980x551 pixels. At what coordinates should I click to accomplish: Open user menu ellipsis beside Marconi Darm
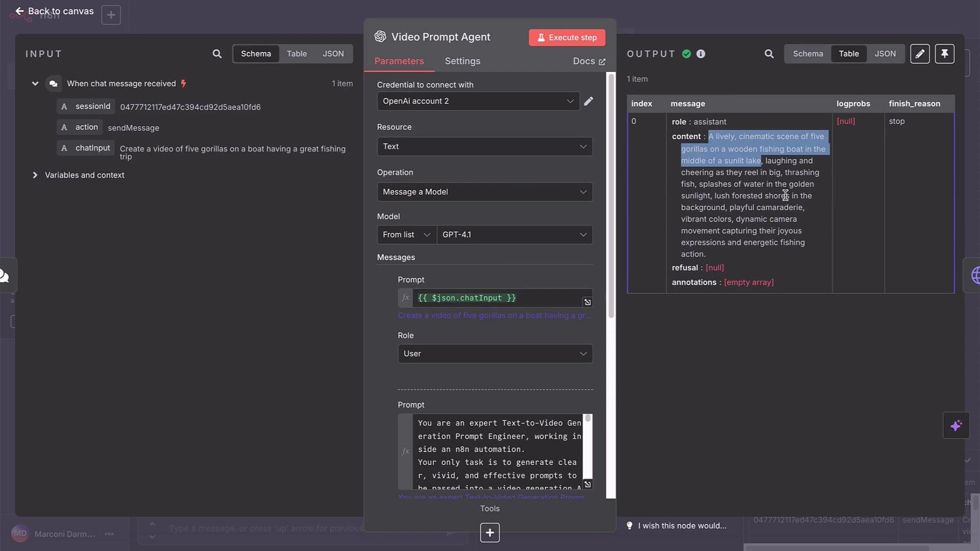pos(109,534)
